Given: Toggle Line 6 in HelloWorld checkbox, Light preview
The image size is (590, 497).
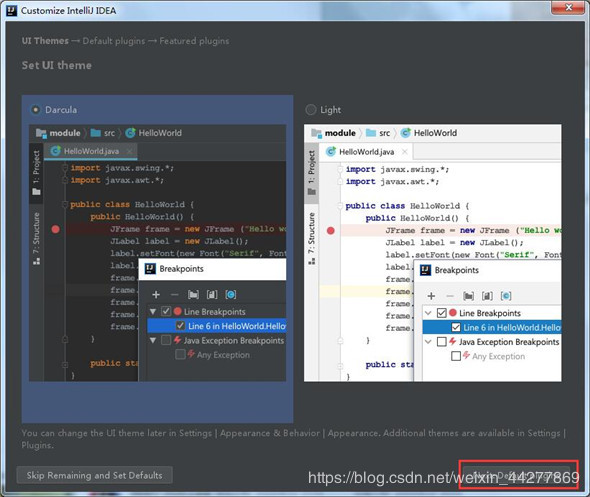Looking at the screenshot, I should click(456, 327).
